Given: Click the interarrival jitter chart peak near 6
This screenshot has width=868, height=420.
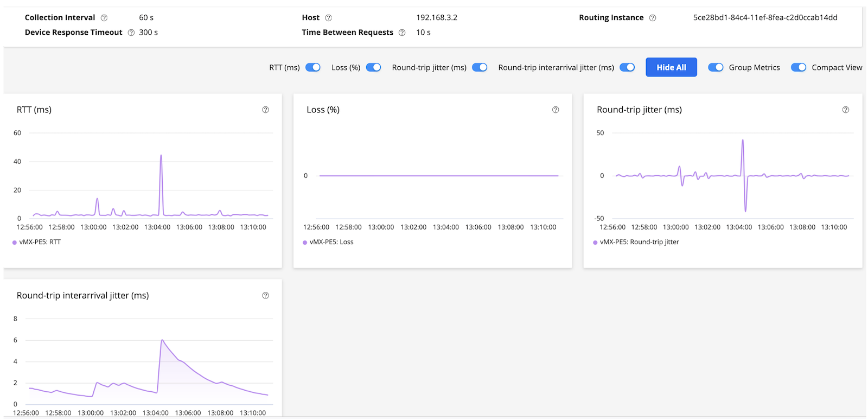Looking at the screenshot, I should (x=162, y=340).
